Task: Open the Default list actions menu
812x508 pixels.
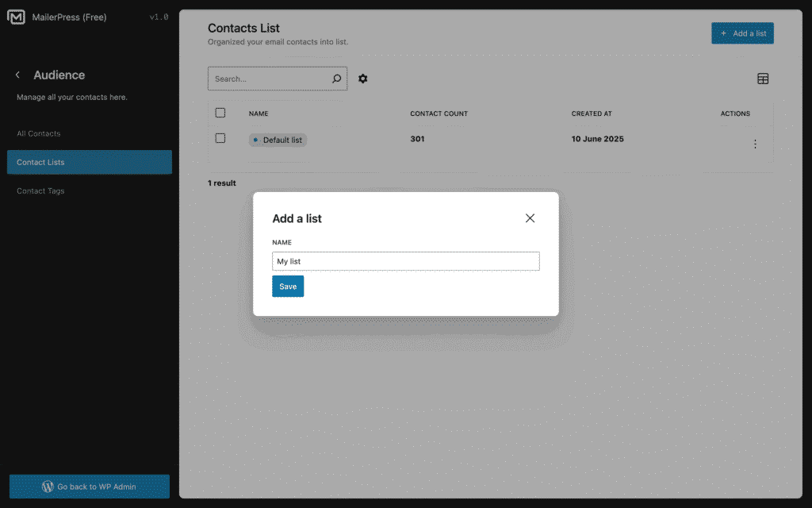Action: pos(754,144)
